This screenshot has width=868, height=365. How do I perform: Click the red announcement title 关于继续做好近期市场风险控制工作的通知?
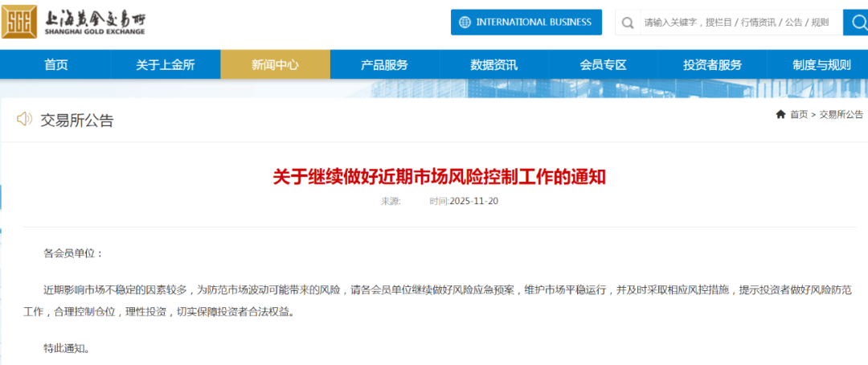440,177
